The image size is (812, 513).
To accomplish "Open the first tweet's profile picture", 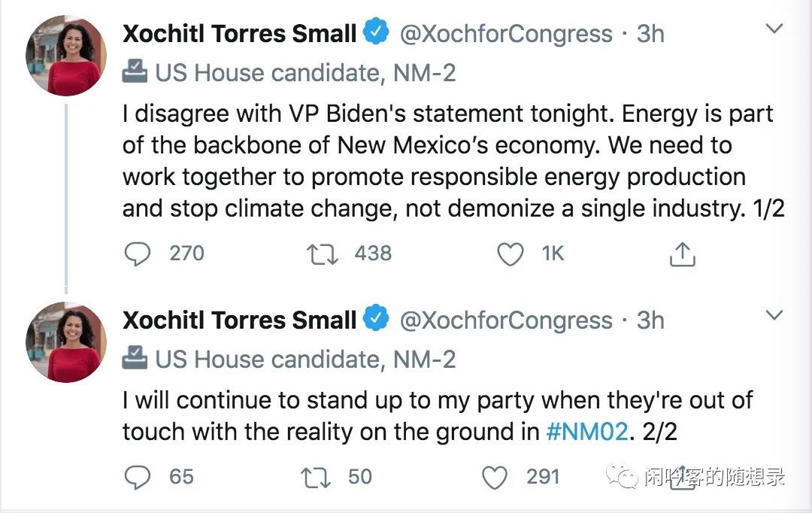I will (66, 55).
